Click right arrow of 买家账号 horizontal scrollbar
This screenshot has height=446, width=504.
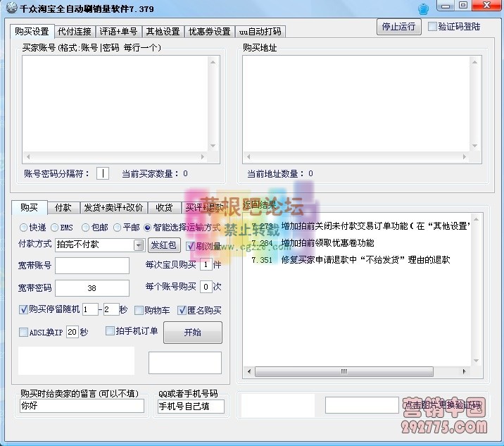[x=203, y=156]
